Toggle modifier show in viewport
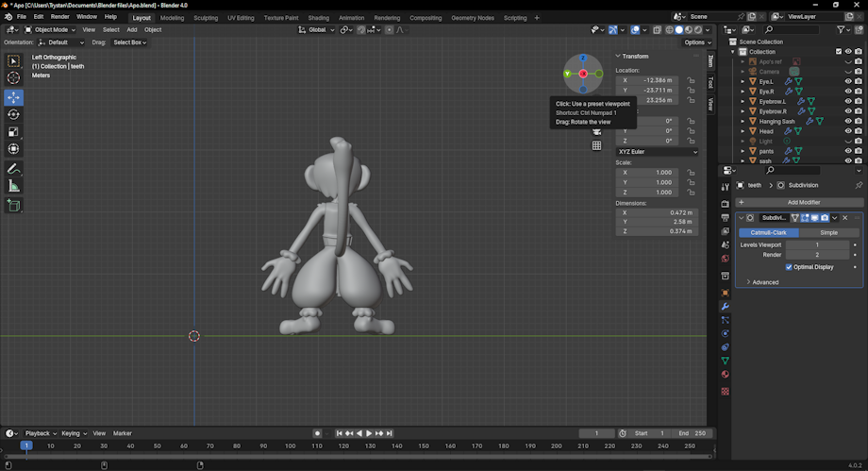868x471 pixels. coord(815,218)
